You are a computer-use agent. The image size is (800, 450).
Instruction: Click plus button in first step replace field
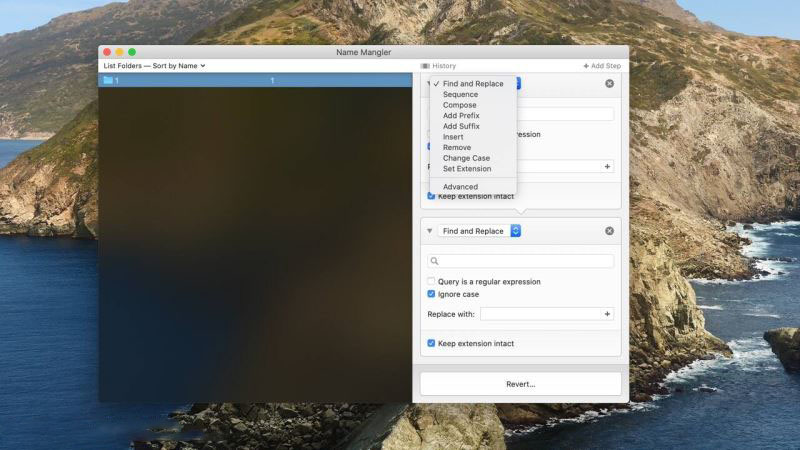[x=607, y=167]
